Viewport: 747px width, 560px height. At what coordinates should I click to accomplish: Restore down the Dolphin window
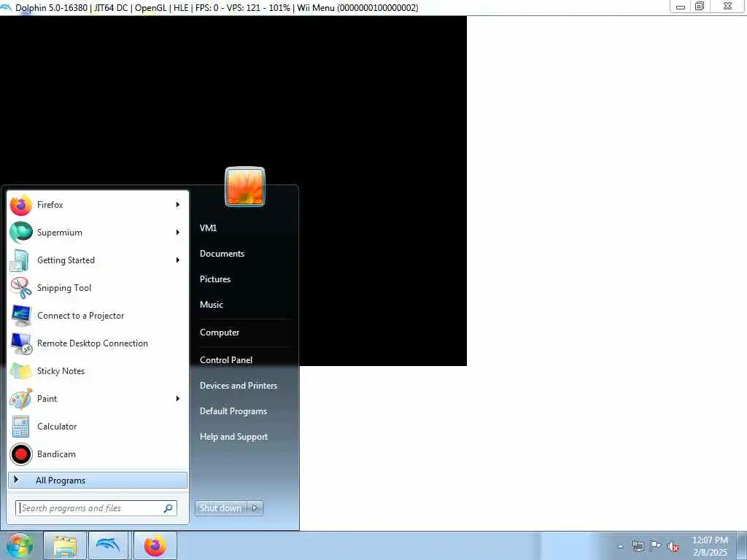coord(700,6)
